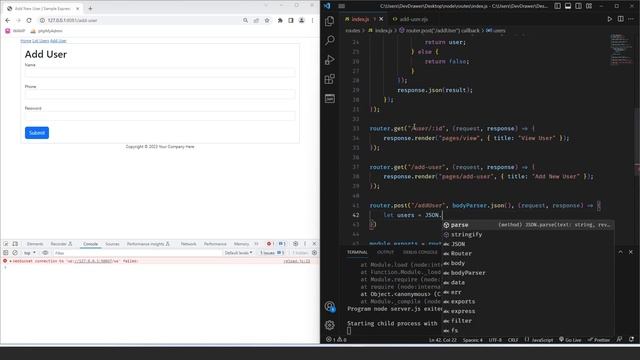Click the Password input field
This screenshot has width=640, height=360.
click(x=160, y=116)
